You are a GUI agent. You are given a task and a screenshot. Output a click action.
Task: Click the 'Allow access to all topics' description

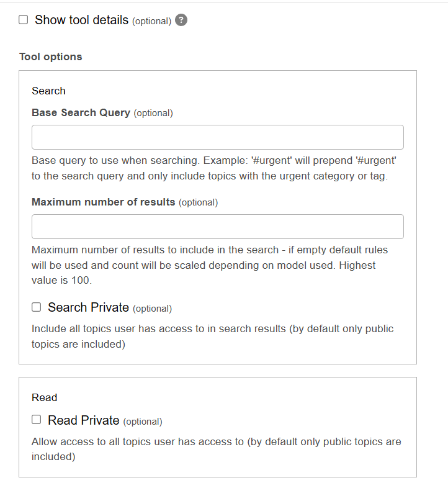pos(216,449)
